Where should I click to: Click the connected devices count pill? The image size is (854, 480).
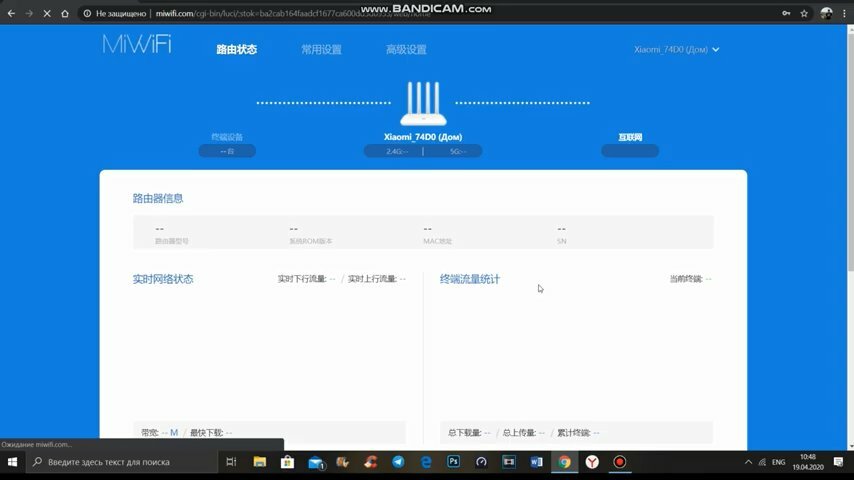(227, 151)
